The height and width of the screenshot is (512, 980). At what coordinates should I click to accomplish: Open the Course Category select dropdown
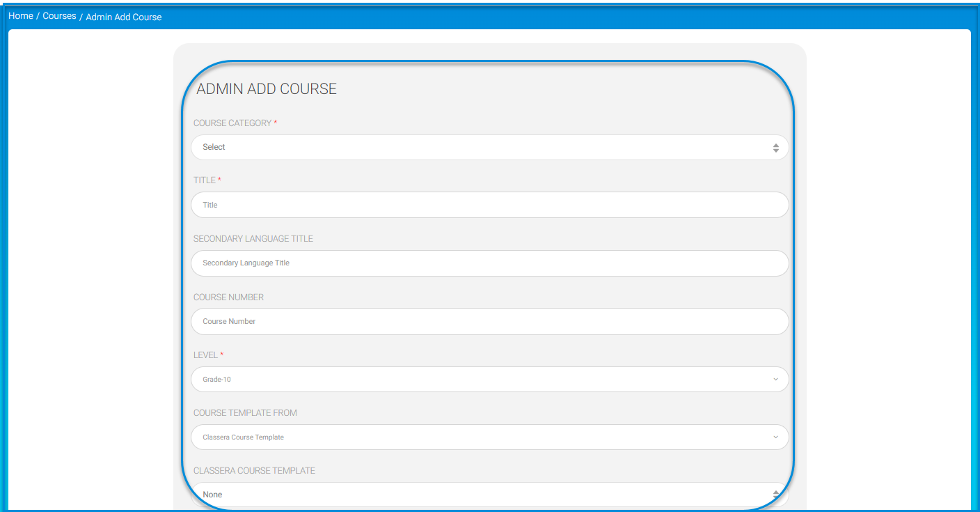click(490, 148)
